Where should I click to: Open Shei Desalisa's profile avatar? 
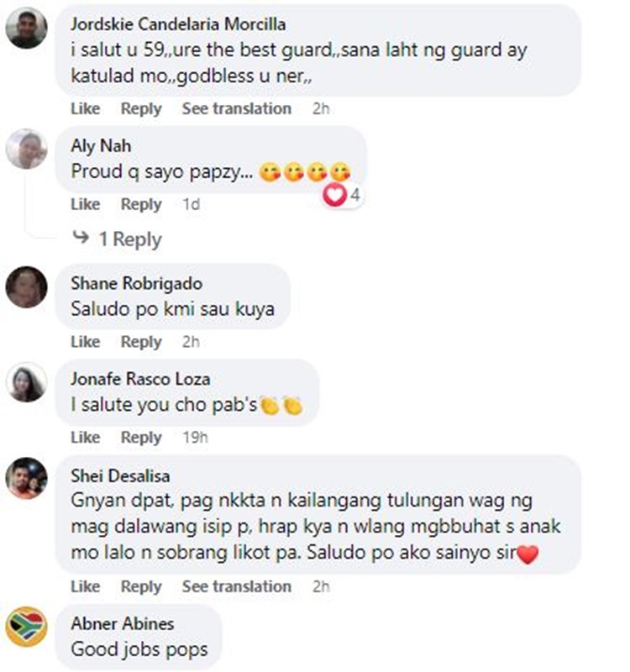[x=27, y=478]
